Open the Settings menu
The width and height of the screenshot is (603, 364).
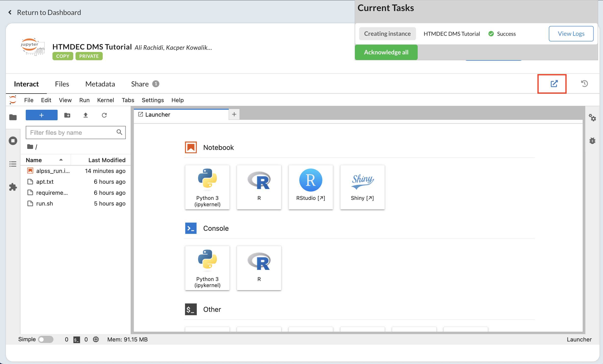152,100
